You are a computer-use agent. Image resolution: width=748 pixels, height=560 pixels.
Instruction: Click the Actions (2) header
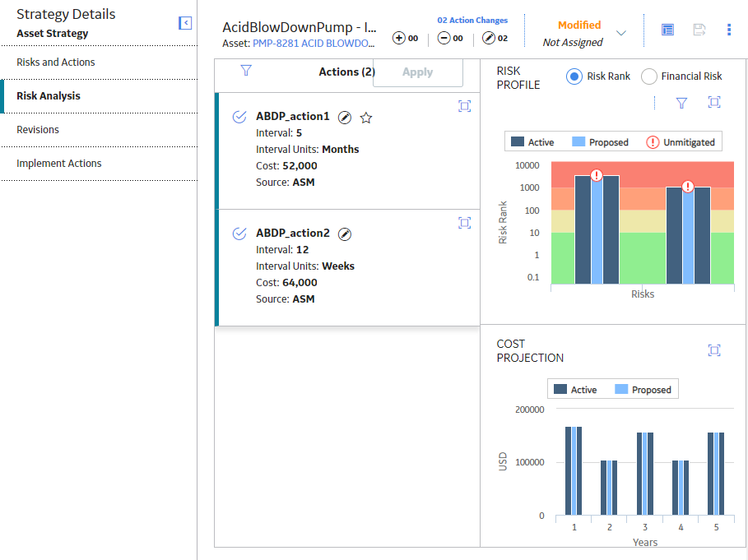[x=346, y=72]
